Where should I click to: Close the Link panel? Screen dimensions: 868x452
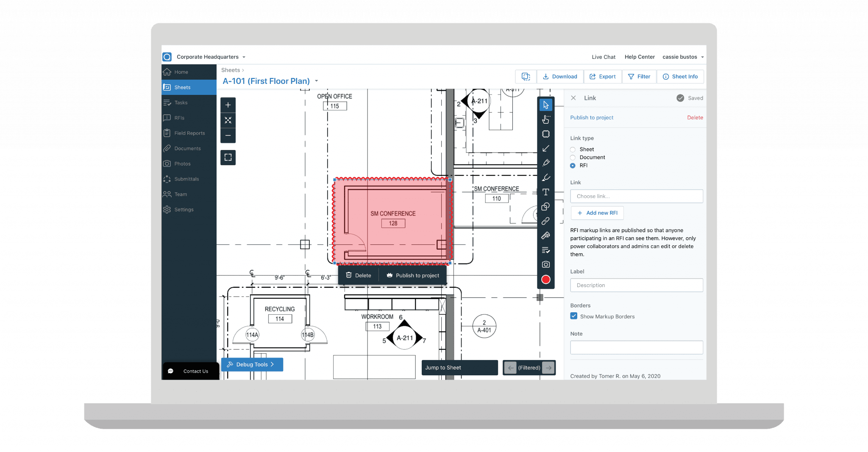tap(573, 98)
